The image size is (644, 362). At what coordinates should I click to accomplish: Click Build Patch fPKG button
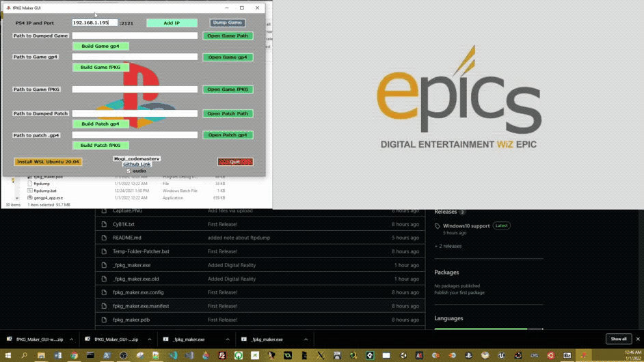click(x=100, y=145)
